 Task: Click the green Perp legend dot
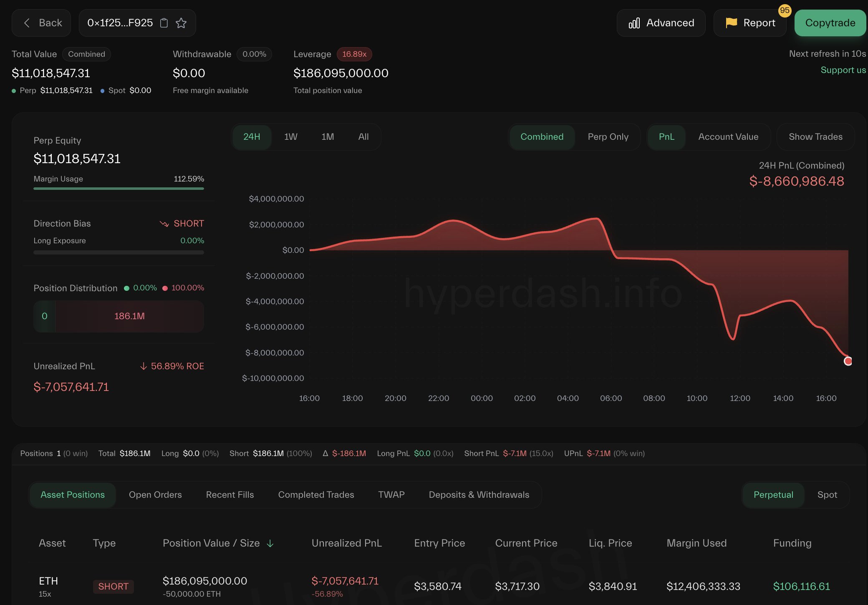pos(14,91)
